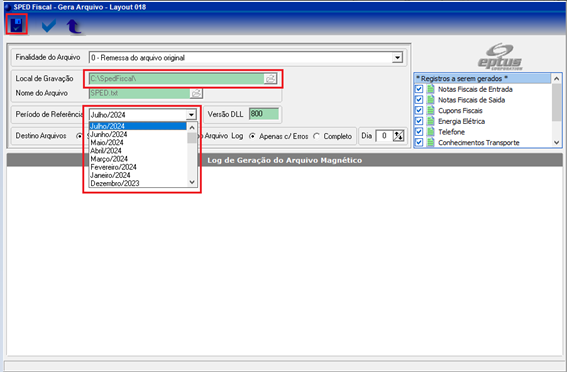
Task: Select the Apenas c/ Erros log option
Action: click(252, 136)
